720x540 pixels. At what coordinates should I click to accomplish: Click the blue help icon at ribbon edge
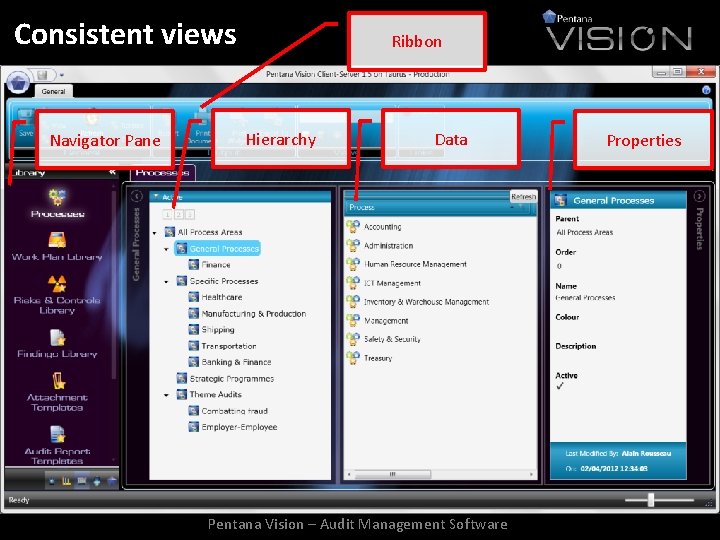(x=706, y=90)
